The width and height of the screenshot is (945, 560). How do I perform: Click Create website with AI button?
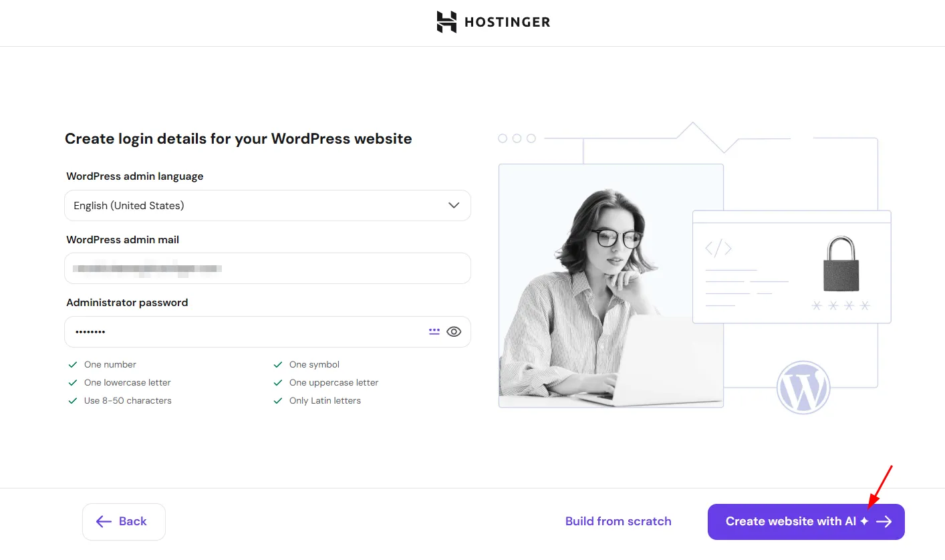tap(806, 522)
